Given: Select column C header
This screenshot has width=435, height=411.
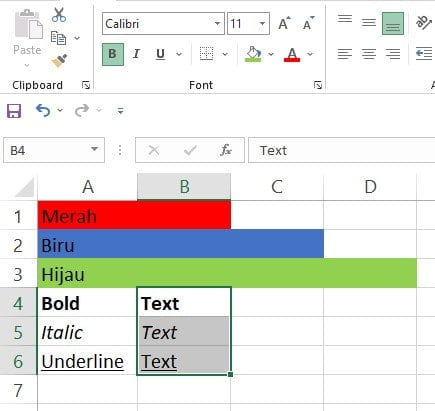Looking at the screenshot, I should [x=277, y=186].
